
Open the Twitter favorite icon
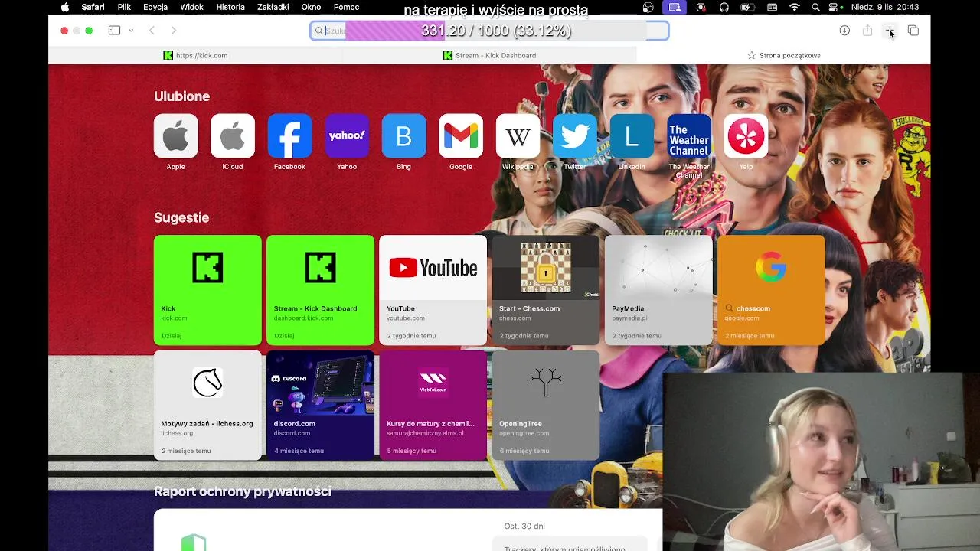tap(575, 136)
